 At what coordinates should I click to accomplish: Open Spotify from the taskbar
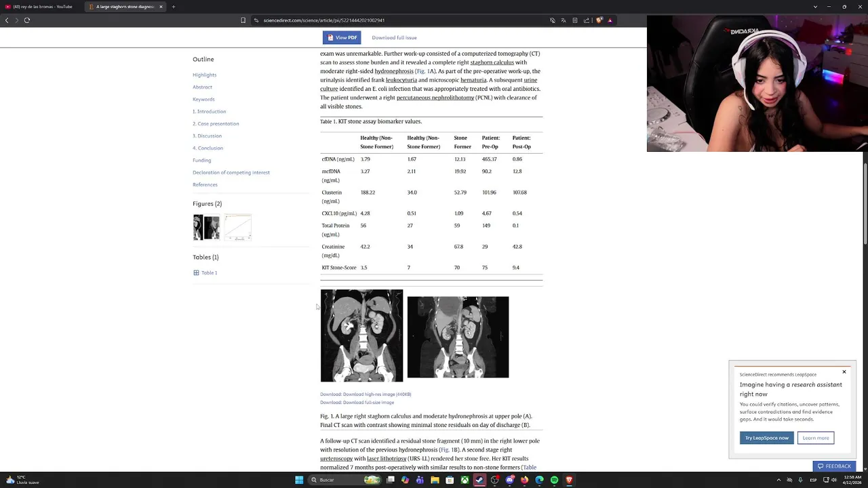[554, 480]
